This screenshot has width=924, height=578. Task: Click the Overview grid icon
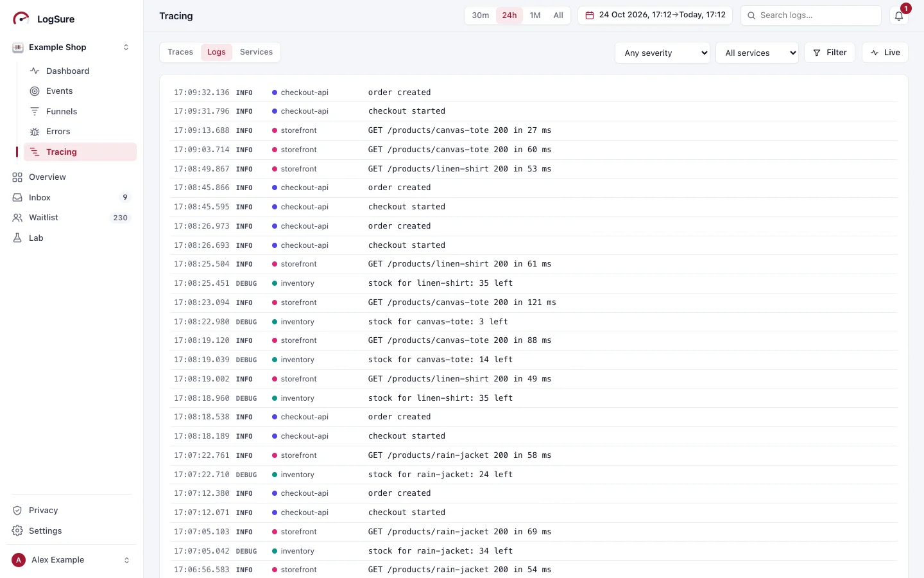tap(17, 177)
